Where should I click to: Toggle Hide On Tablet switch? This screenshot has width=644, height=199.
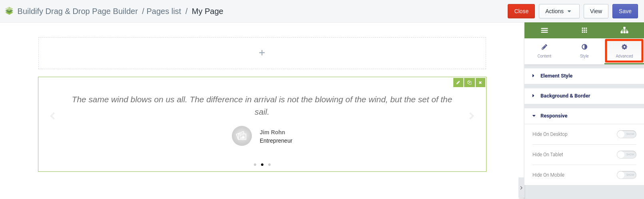626,155
